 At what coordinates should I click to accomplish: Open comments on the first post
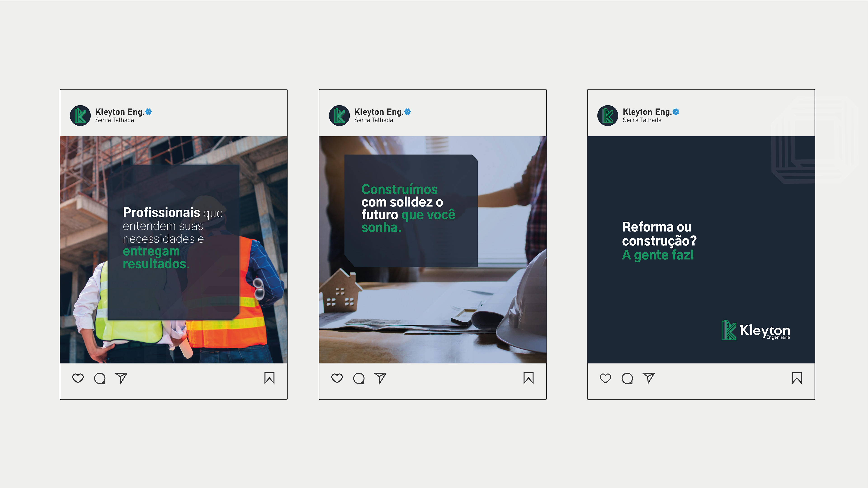coord(100,378)
